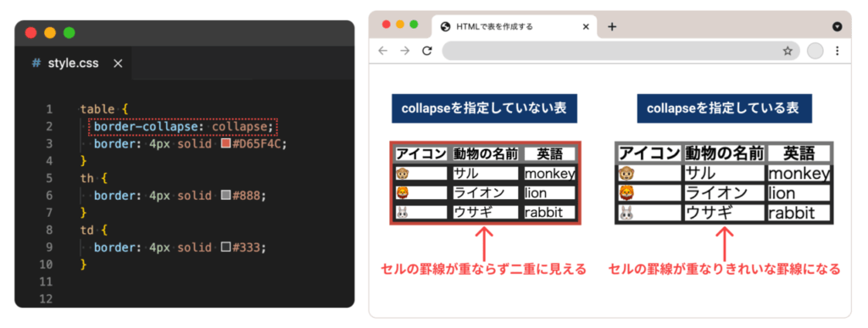Click '英語' header in red-bordered table

pos(549,153)
